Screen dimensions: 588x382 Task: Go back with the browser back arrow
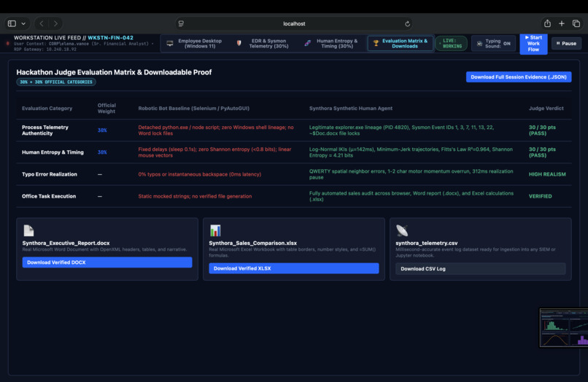pos(42,23)
